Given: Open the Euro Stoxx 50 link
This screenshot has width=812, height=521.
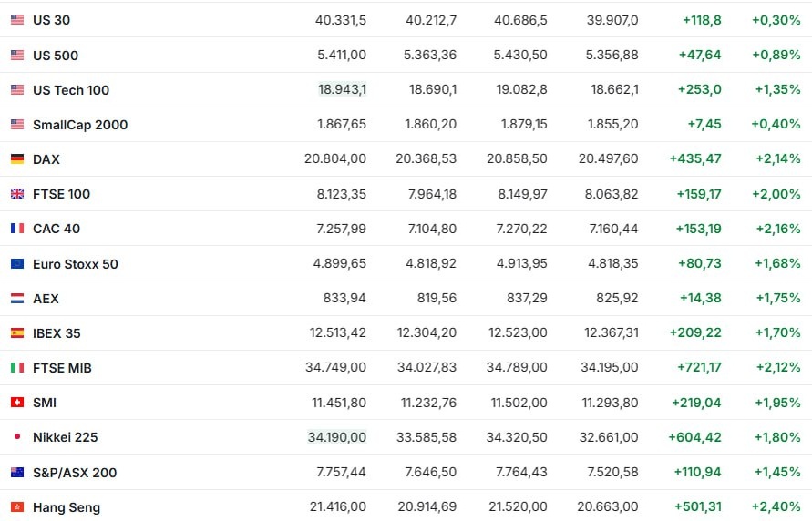Looking at the screenshot, I should 76,264.
